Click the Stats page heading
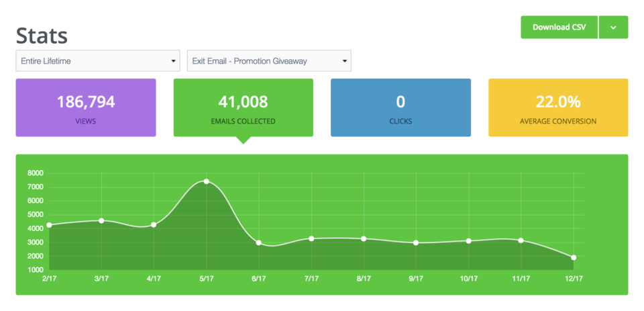Image resolution: width=644 pixels, height=311 pixels. 42,36
